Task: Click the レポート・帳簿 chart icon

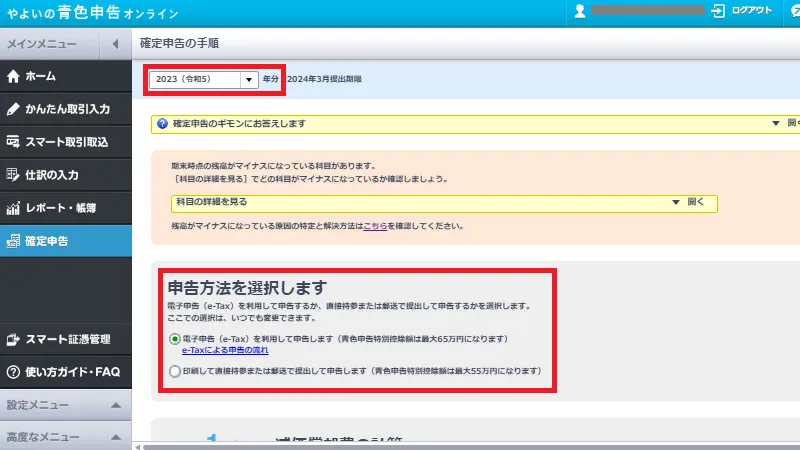Action: [13, 208]
